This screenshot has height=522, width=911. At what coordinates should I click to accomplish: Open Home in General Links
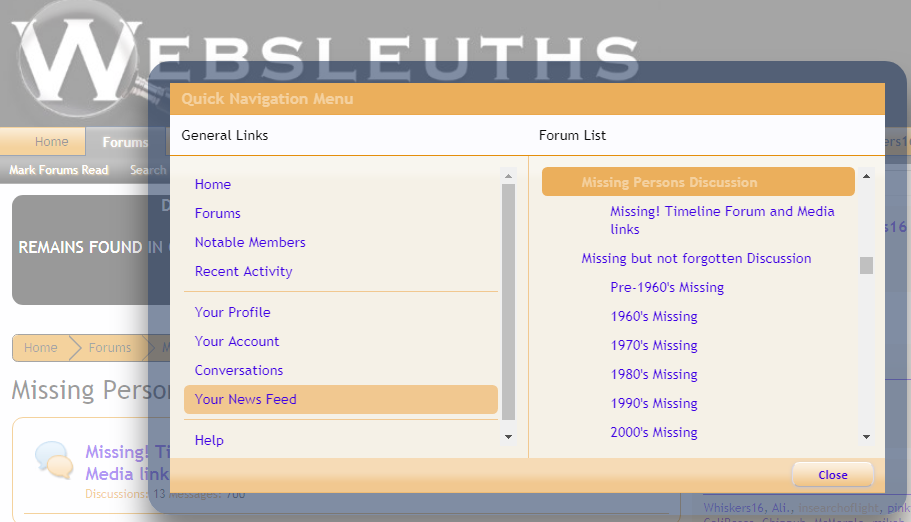[213, 184]
